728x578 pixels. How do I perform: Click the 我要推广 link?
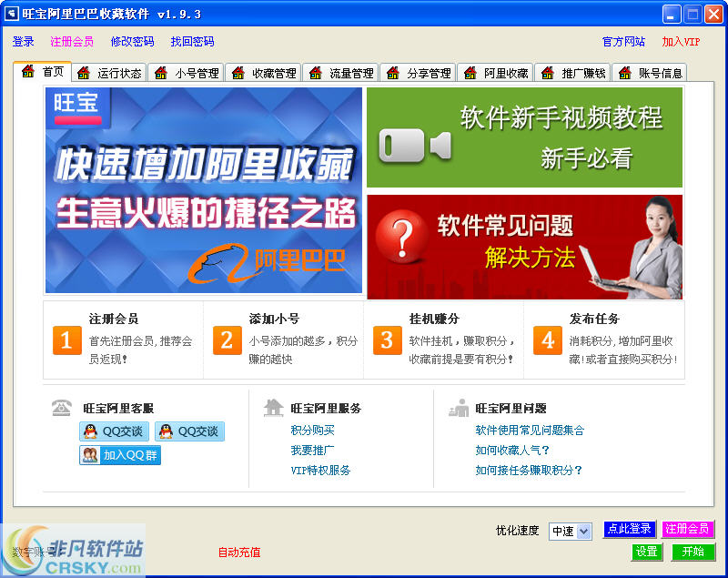[312, 451]
